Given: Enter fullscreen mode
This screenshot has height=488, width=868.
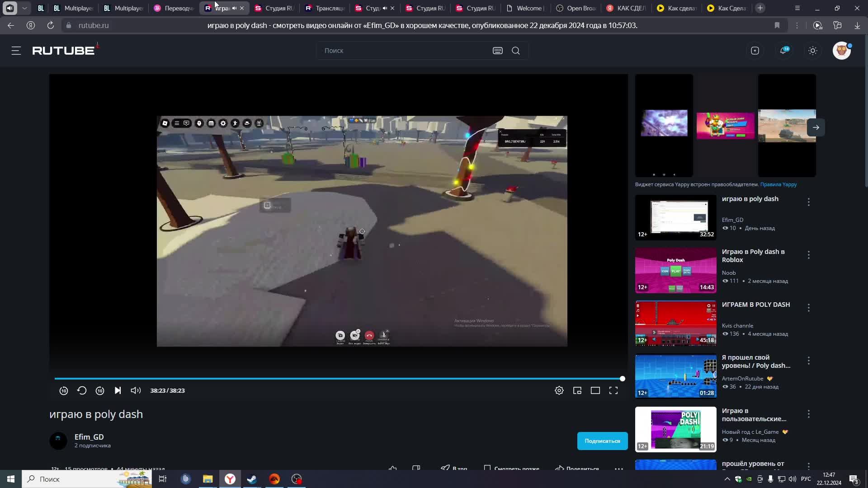Looking at the screenshot, I should coord(613,390).
